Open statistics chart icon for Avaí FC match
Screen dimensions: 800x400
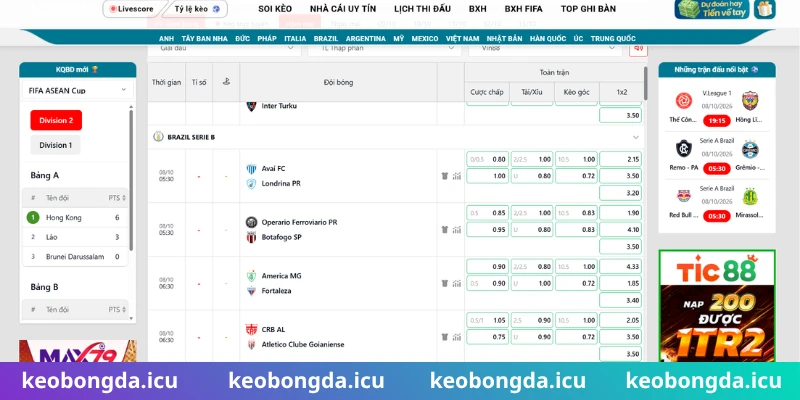pos(457,176)
